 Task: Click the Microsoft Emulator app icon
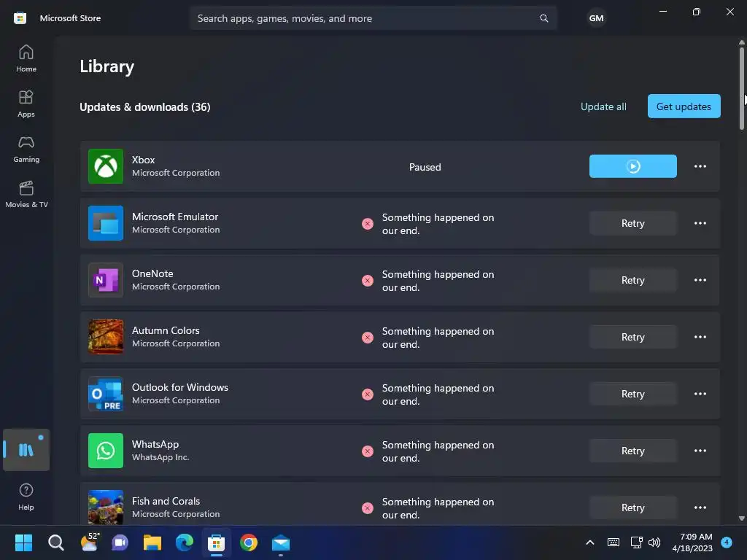coord(106,223)
